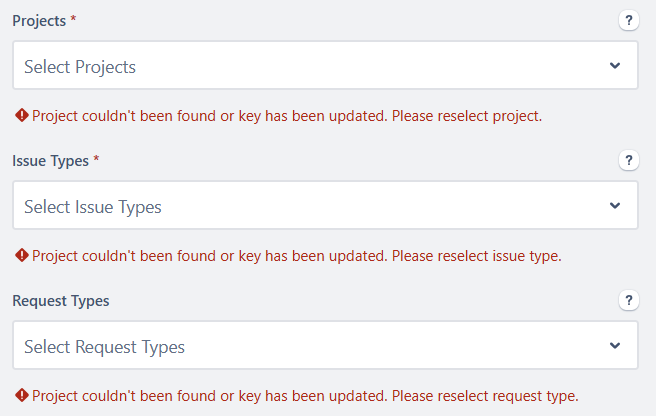Open the help tooltip for Projects
656x416 pixels.
coord(628,21)
